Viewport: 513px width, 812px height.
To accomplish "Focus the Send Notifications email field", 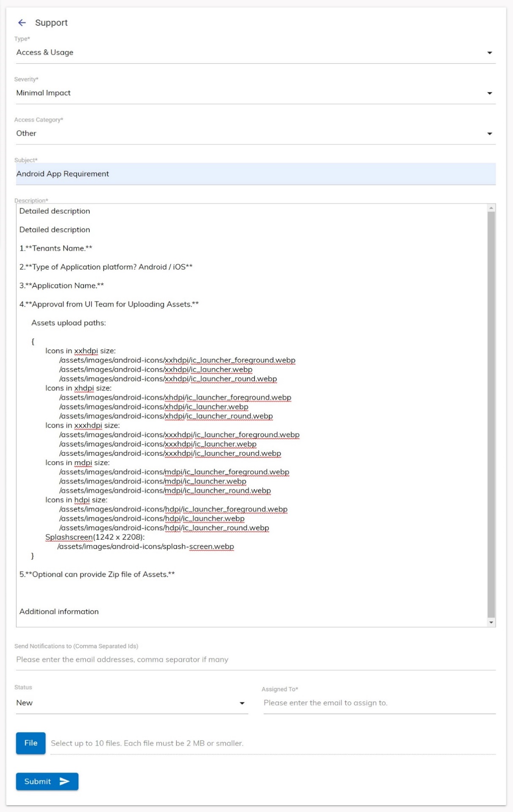I will coord(256,660).
